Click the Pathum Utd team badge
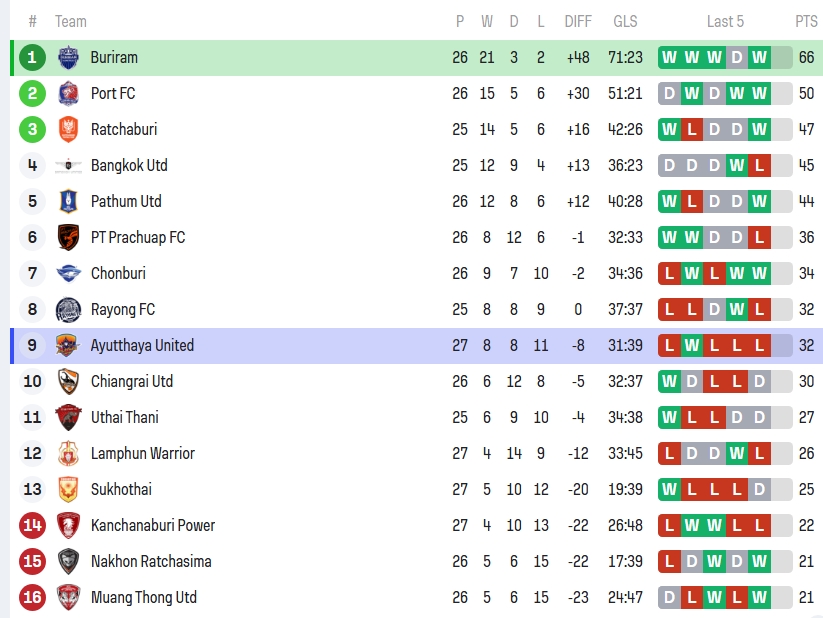The height and width of the screenshot is (618, 823). (x=68, y=201)
